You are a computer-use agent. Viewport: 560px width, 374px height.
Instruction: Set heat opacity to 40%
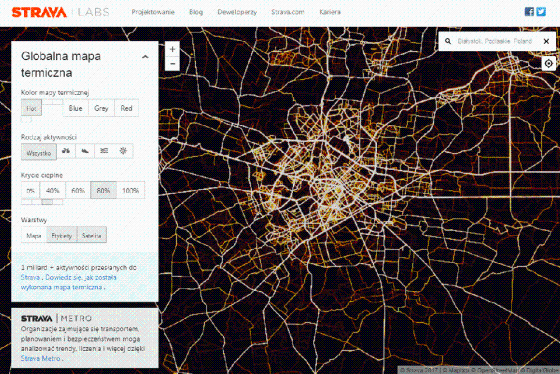pyautogui.click(x=52, y=190)
